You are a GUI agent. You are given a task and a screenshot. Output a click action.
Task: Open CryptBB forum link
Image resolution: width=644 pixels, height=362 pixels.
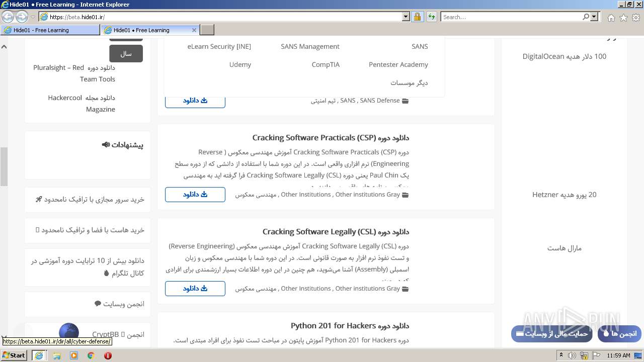tap(118, 335)
